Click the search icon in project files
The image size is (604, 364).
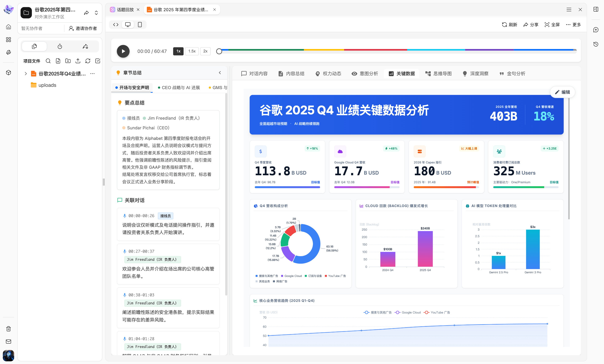click(x=48, y=61)
